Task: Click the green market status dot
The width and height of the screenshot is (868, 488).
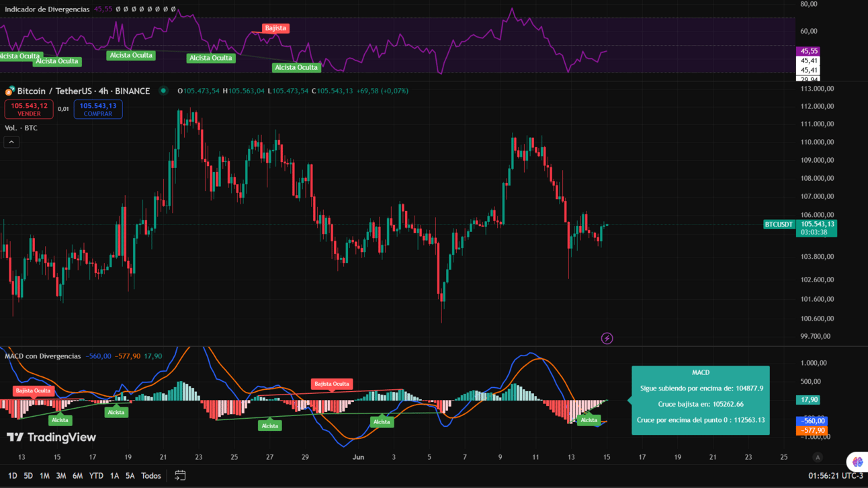Action: click(163, 91)
